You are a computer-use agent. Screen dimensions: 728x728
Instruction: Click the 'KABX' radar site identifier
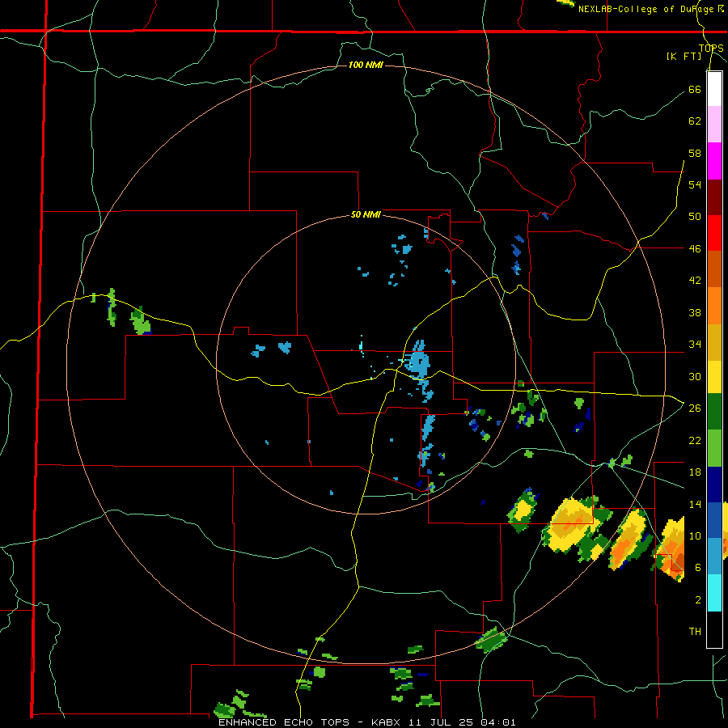[387, 722]
